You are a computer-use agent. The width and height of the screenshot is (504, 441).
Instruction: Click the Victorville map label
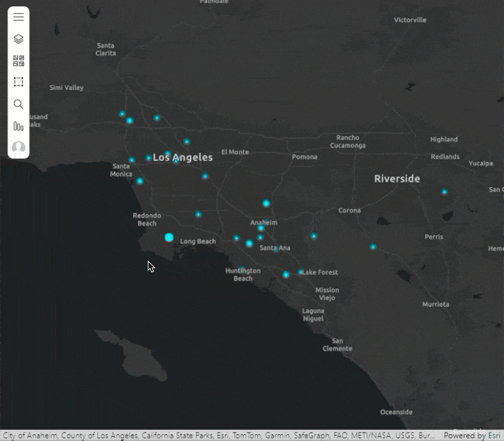pyautogui.click(x=410, y=20)
